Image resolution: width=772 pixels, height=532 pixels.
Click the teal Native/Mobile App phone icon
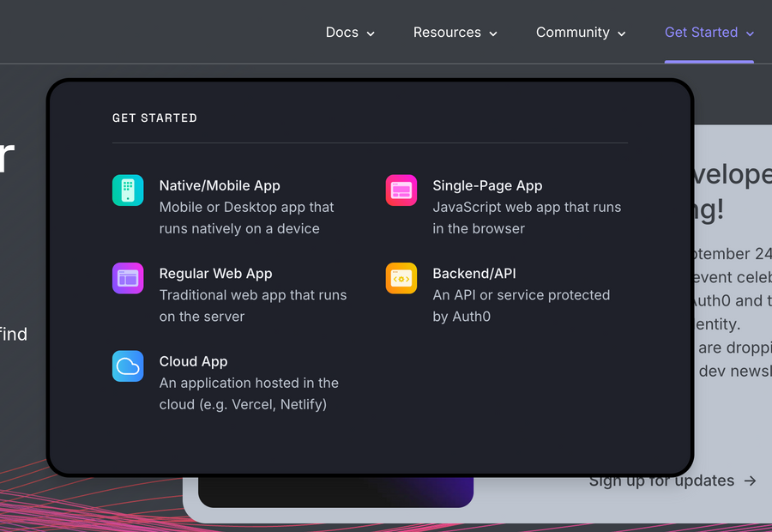[128, 190]
